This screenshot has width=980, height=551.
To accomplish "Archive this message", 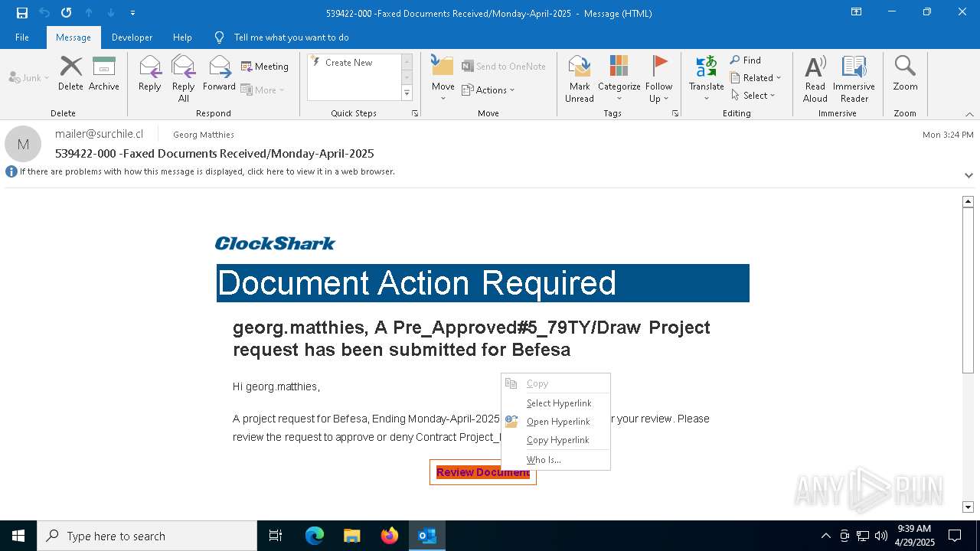I will point(104,73).
